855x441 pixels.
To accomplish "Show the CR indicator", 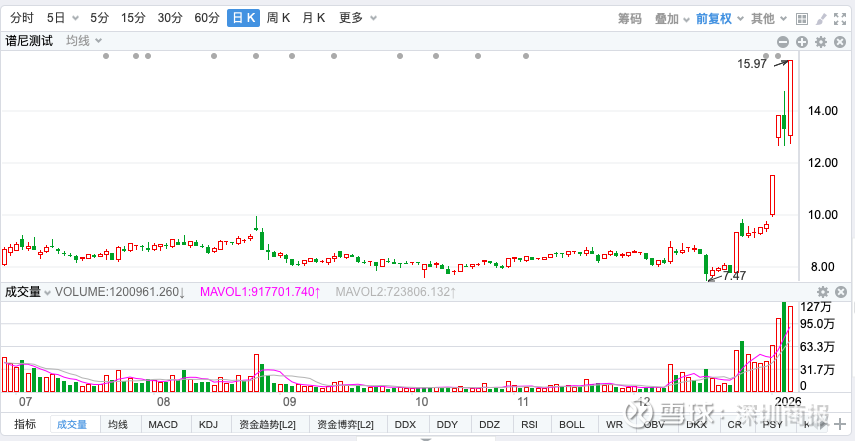I will click(734, 425).
